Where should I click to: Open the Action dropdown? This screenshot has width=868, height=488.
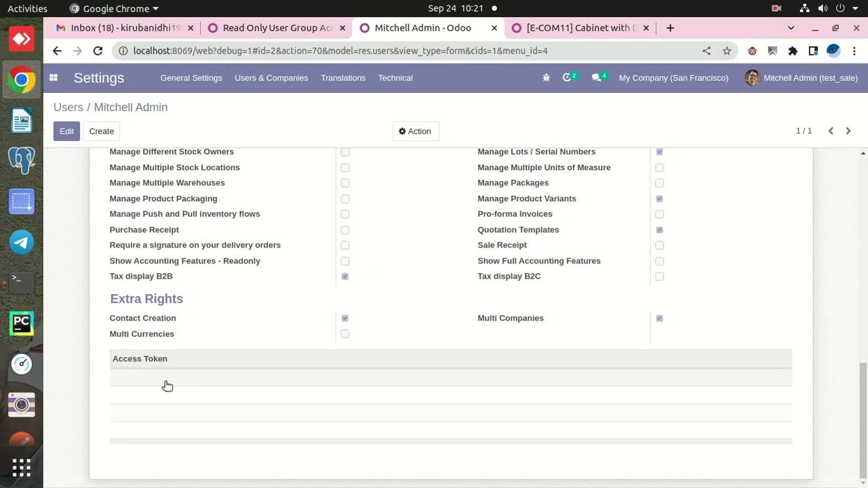(415, 131)
